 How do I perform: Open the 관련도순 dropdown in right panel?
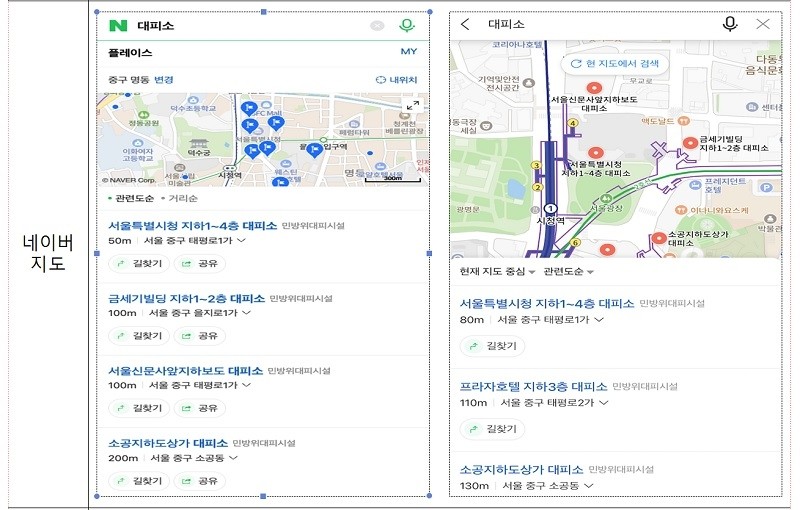pos(568,271)
